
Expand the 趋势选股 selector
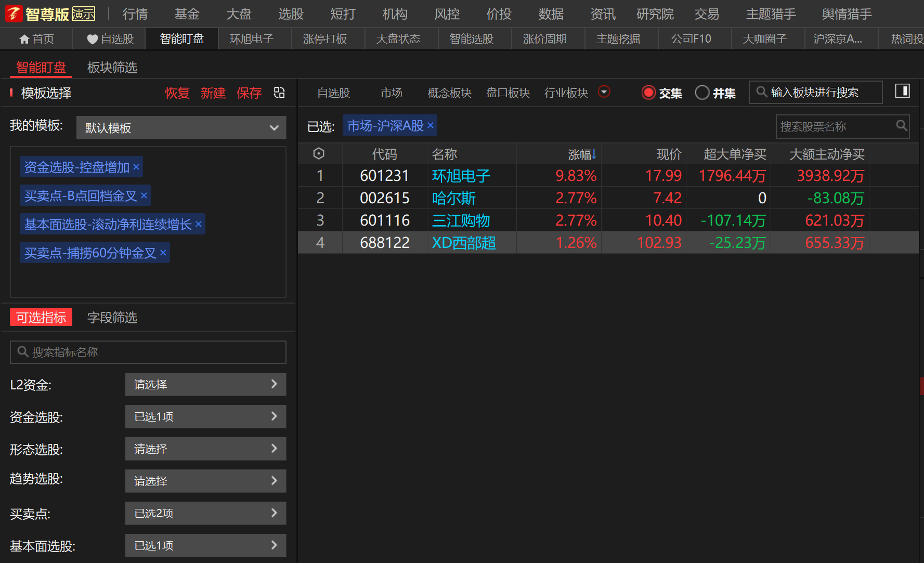(205, 481)
